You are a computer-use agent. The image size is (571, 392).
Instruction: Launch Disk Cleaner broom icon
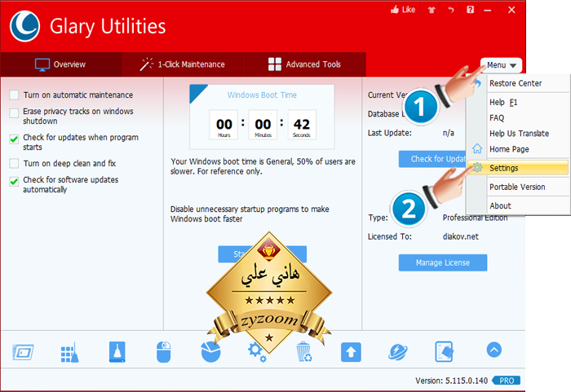(x=117, y=351)
